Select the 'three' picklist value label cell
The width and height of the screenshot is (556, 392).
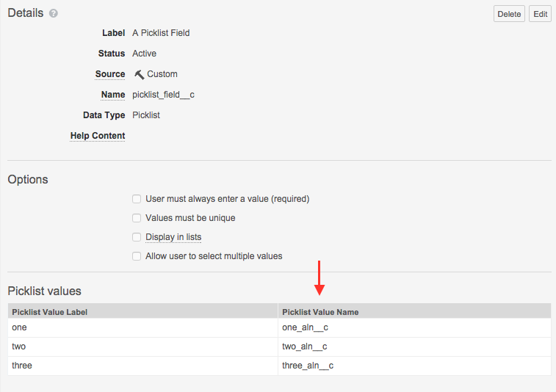tap(22, 366)
